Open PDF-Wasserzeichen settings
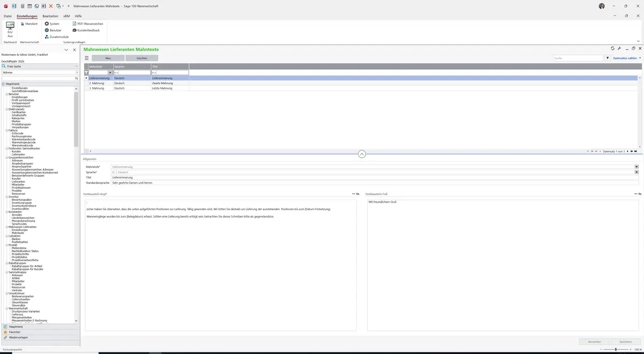This screenshot has width=644, height=354. (88, 24)
